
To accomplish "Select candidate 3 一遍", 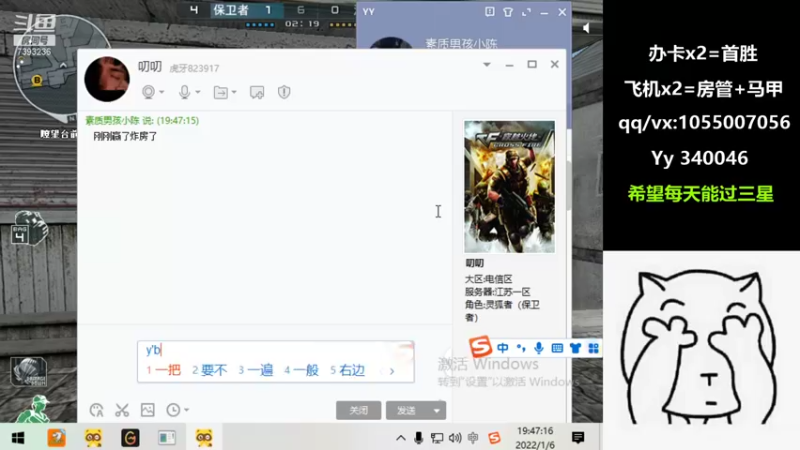I will click(x=256, y=370).
